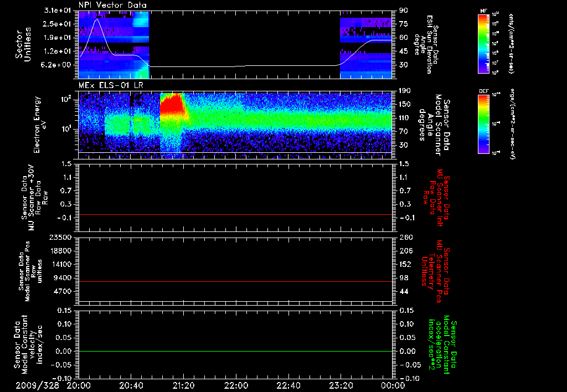Click the "21:20" time axis label
The height and width of the screenshot is (392, 567).
[x=183, y=386]
